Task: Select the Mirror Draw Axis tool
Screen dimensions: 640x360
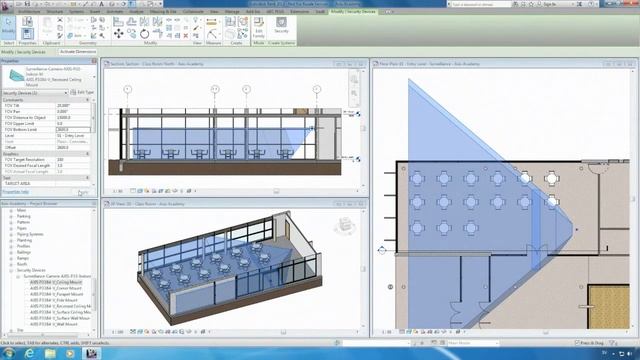Action: tap(158, 21)
